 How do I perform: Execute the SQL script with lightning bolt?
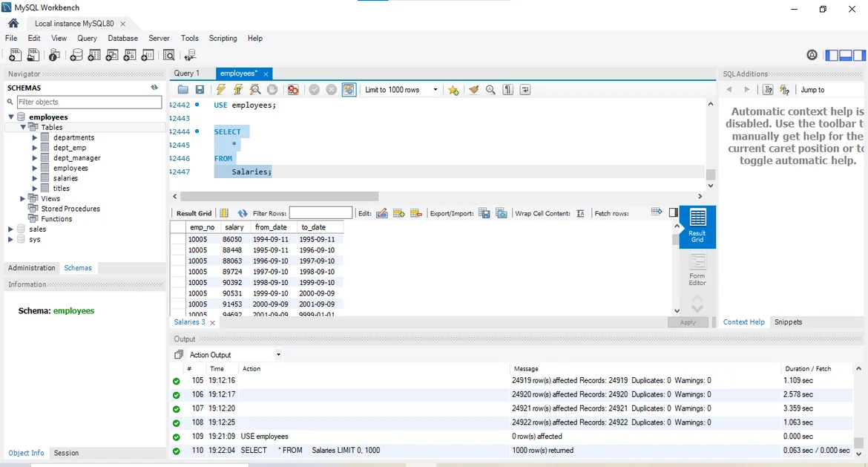pos(220,90)
